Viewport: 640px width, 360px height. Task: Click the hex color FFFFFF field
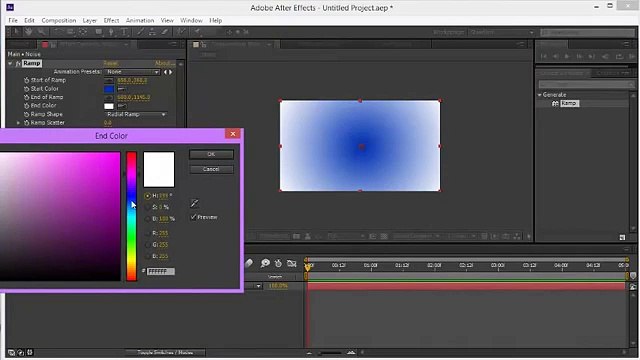coord(160,271)
